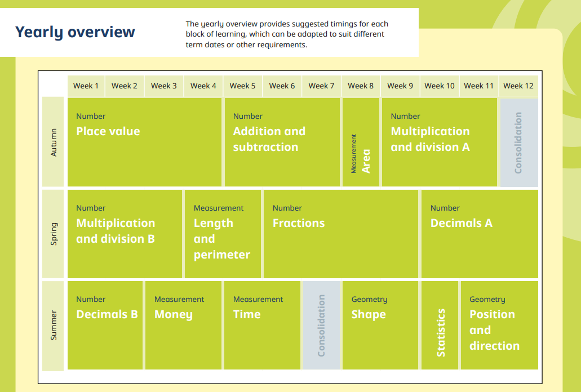Click the Yearly overview heading

tap(75, 32)
